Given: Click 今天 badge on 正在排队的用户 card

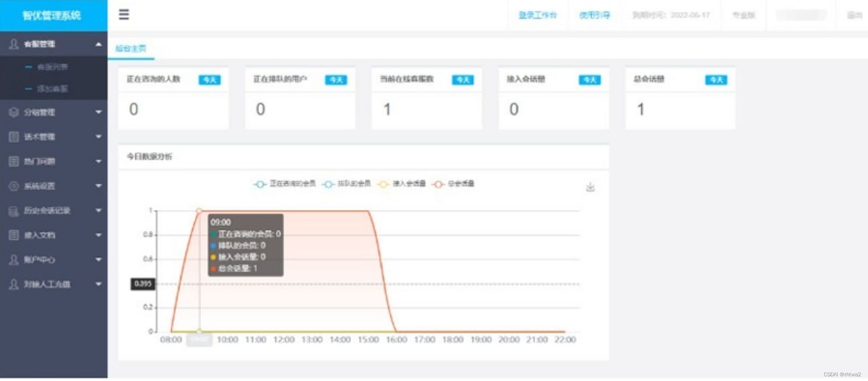Looking at the screenshot, I should pyautogui.click(x=336, y=80).
